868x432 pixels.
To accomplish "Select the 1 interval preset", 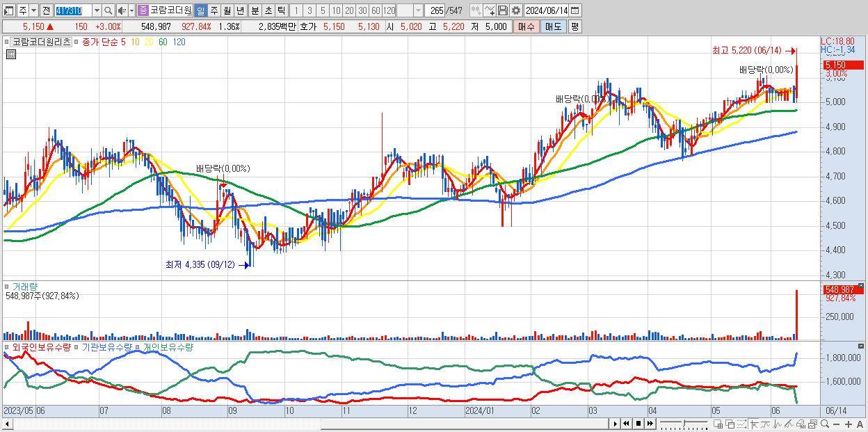I will 296,10.
